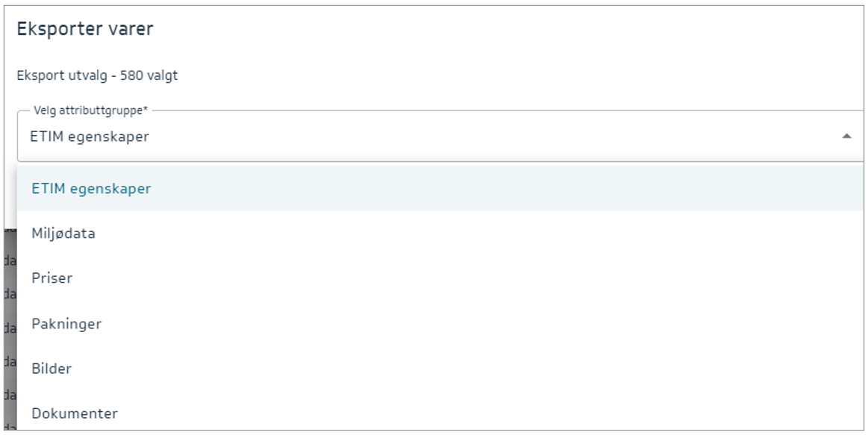Choose the Bilder attribute group
Screen dimensions: 868x435
(x=51, y=369)
